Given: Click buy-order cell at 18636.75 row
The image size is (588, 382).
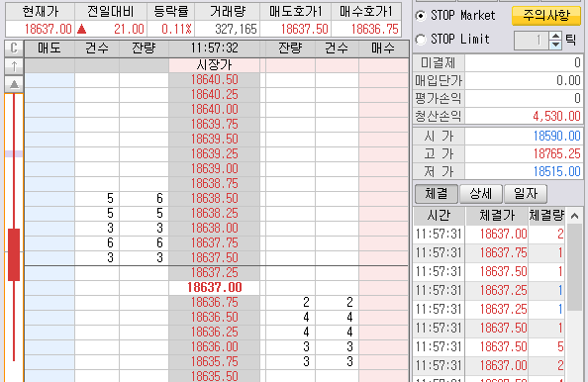Looking at the screenshot, I should [x=384, y=302].
